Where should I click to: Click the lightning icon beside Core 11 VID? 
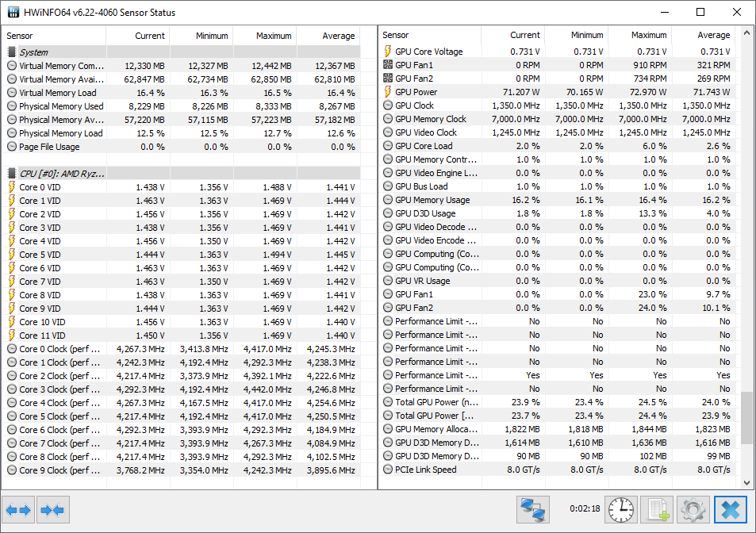pyautogui.click(x=12, y=336)
